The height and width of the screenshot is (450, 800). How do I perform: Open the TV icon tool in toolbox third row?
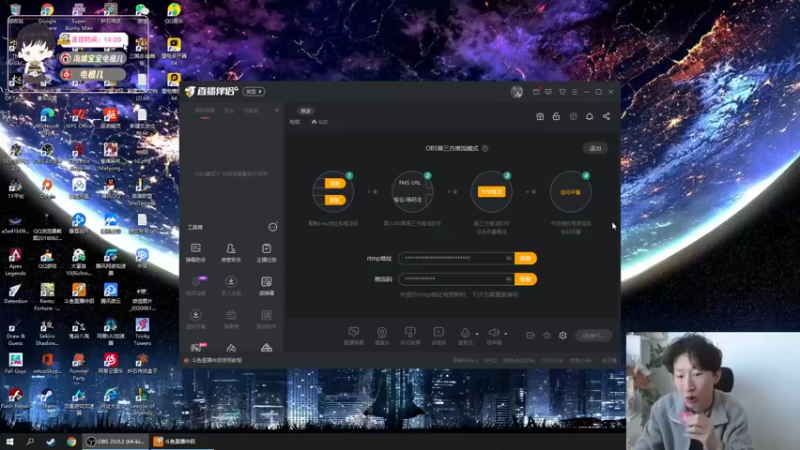(x=231, y=319)
